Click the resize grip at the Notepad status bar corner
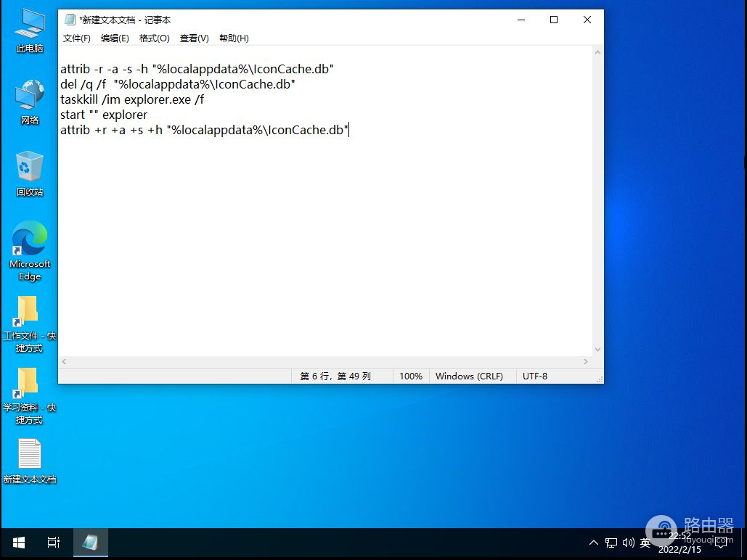 [600, 379]
